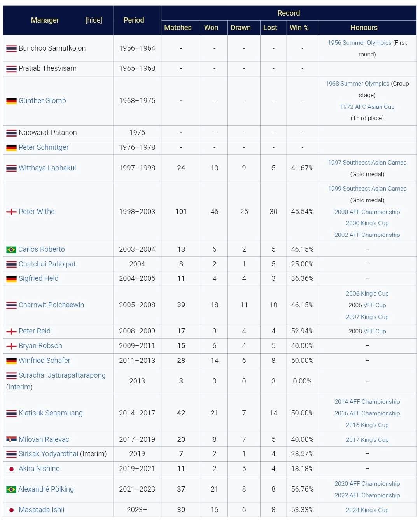Open the Witthaya Laohakul manager page
Screen dimensions: 420x525
[x=47, y=168]
